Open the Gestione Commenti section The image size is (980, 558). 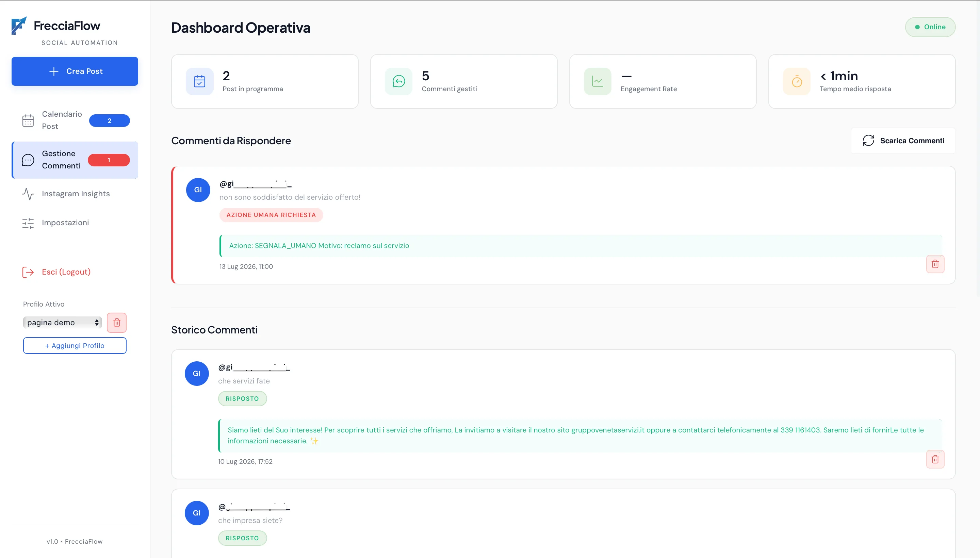(x=75, y=160)
